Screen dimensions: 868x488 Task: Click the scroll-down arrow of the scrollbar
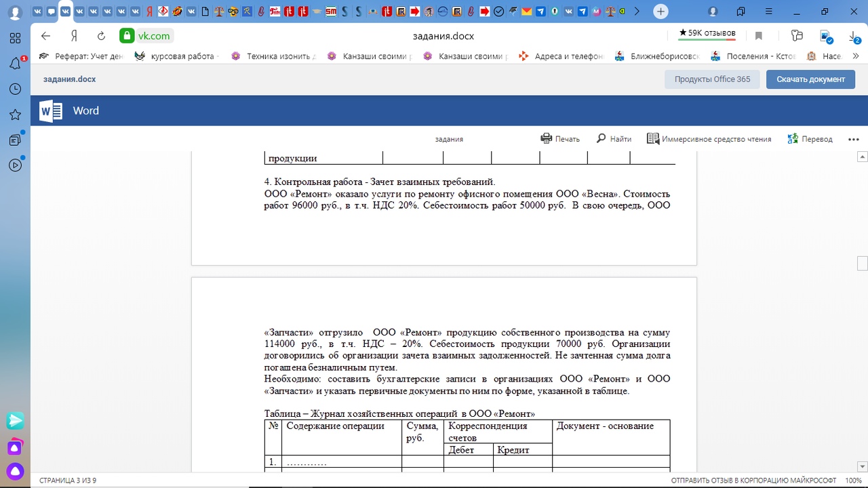pos(863,467)
